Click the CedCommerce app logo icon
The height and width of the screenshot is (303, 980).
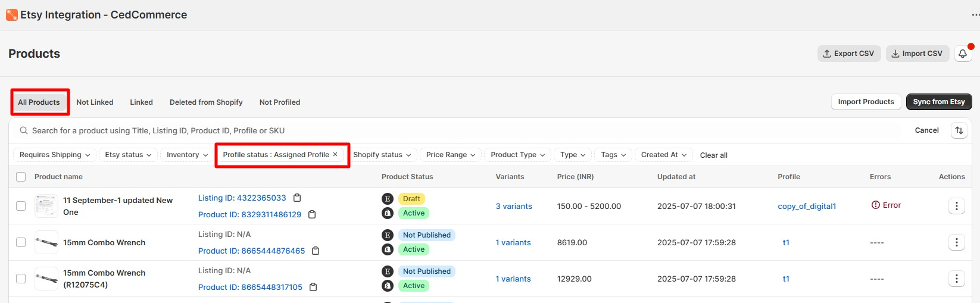12,15
